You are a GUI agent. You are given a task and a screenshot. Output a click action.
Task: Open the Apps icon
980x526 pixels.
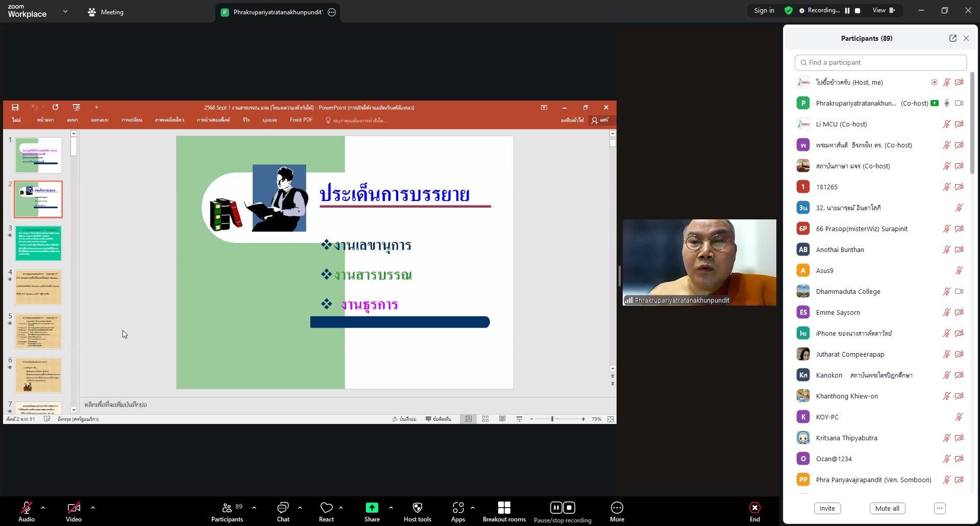click(458, 508)
